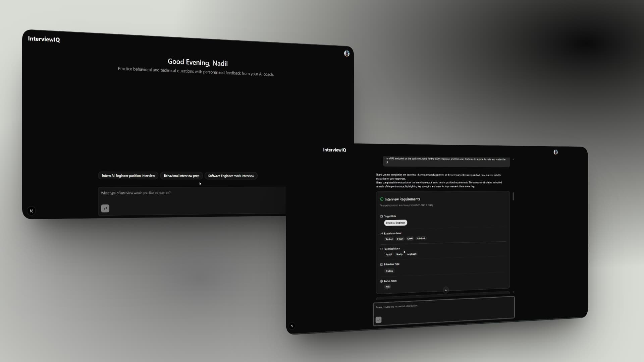The image size is (644, 362).
Task: Click the trend arrow icon beside Experience Level
Action: (381, 233)
